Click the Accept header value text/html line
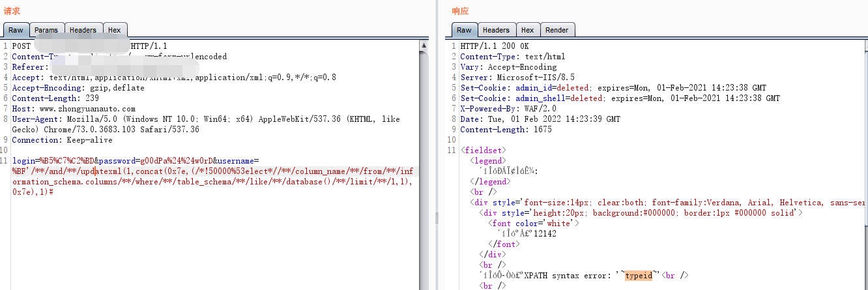 (174, 78)
